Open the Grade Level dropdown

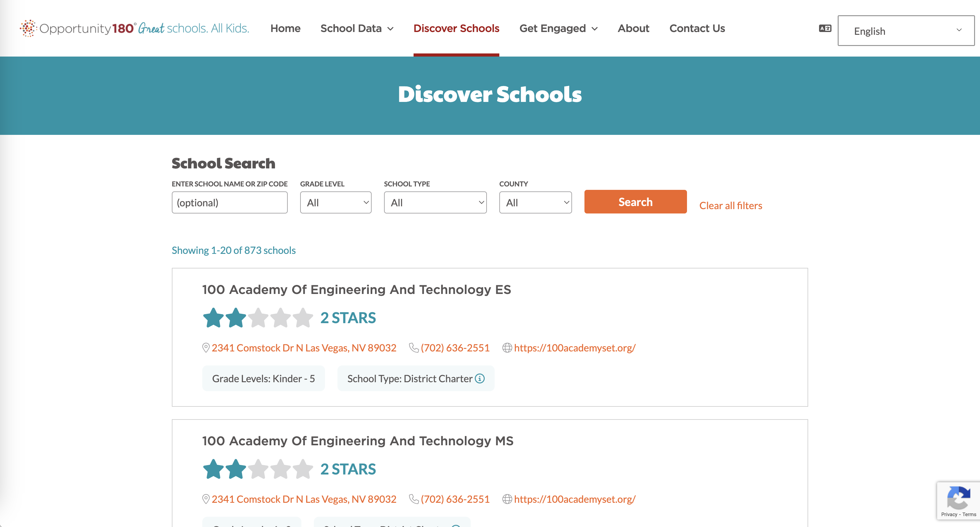[x=336, y=202]
